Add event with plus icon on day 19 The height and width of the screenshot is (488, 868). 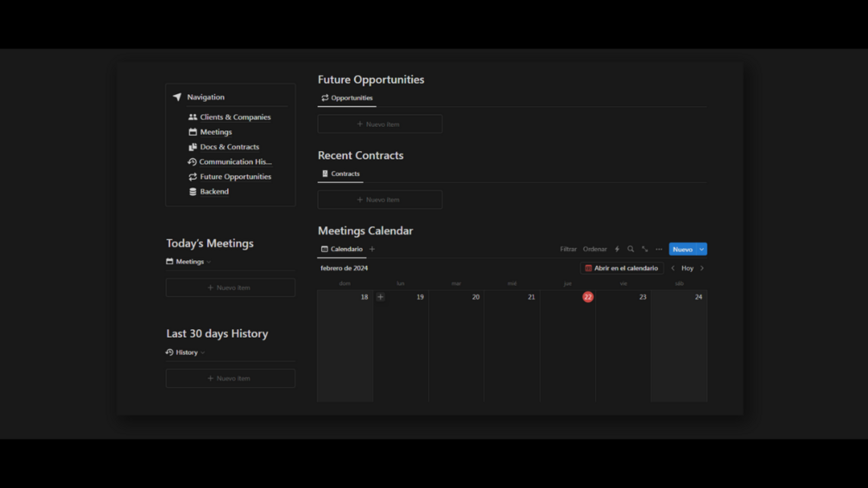pyautogui.click(x=380, y=297)
